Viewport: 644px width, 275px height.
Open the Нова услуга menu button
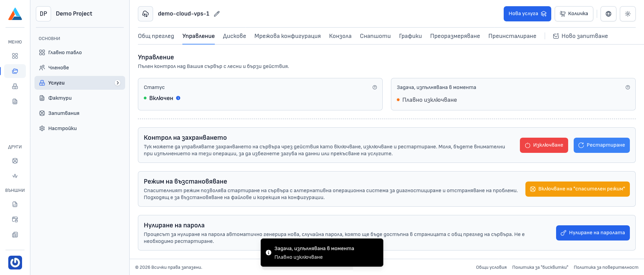(x=527, y=14)
